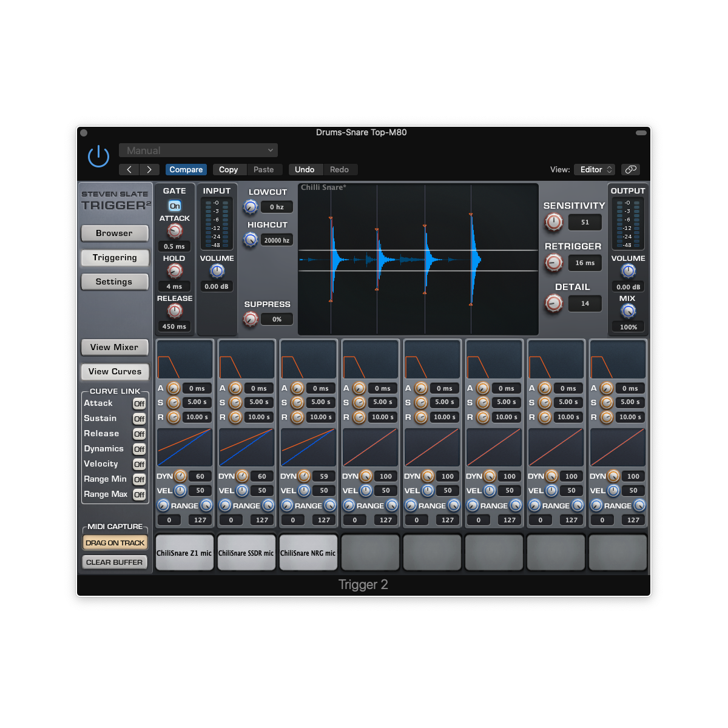
Task: Click the SENSITIVITY knob
Action: click(x=554, y=222)
